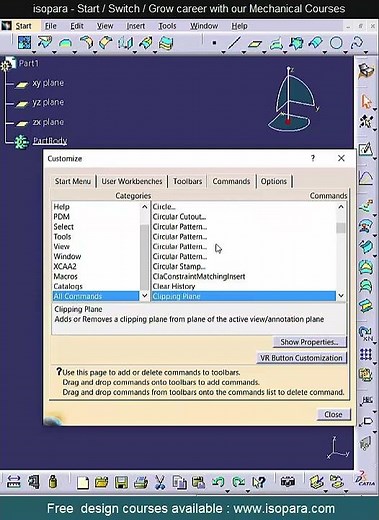Select the Line tool in top toolbar
The height and width of the screenshot is (520, 379).
pyautogui.click(x=234, y=43)
